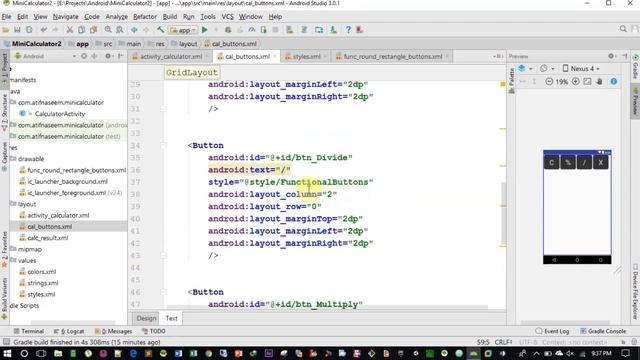Open the Refactor menu
The image size is (640, 360).
coord(145,17)
